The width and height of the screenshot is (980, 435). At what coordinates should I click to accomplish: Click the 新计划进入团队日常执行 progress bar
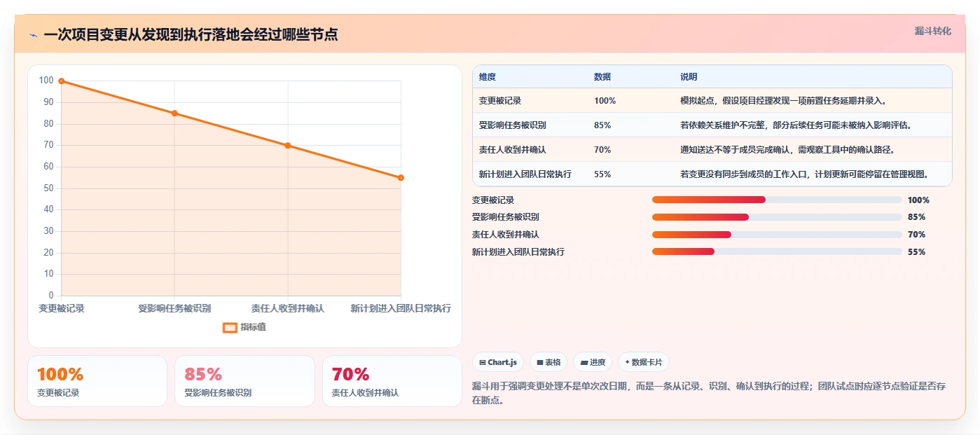coord(777,252)
